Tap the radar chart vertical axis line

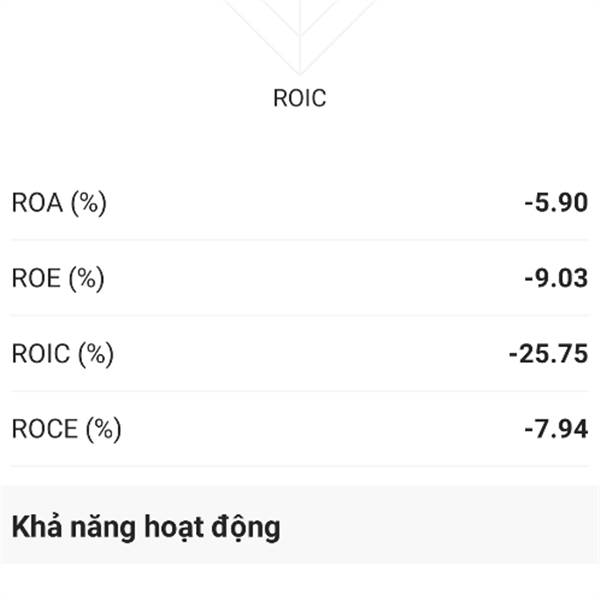pos(300,36)
